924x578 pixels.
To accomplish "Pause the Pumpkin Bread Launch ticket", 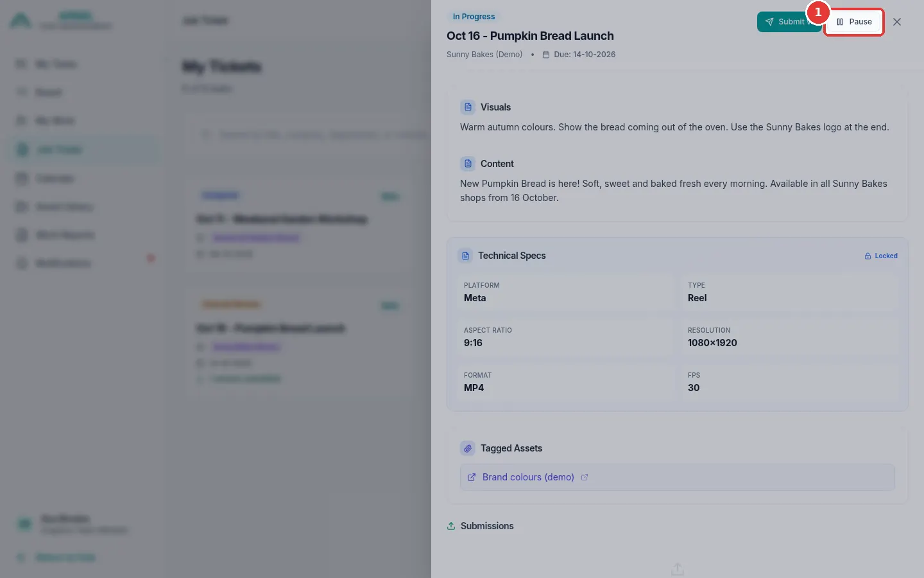I will pyautogui.click(x=853, y=22).
